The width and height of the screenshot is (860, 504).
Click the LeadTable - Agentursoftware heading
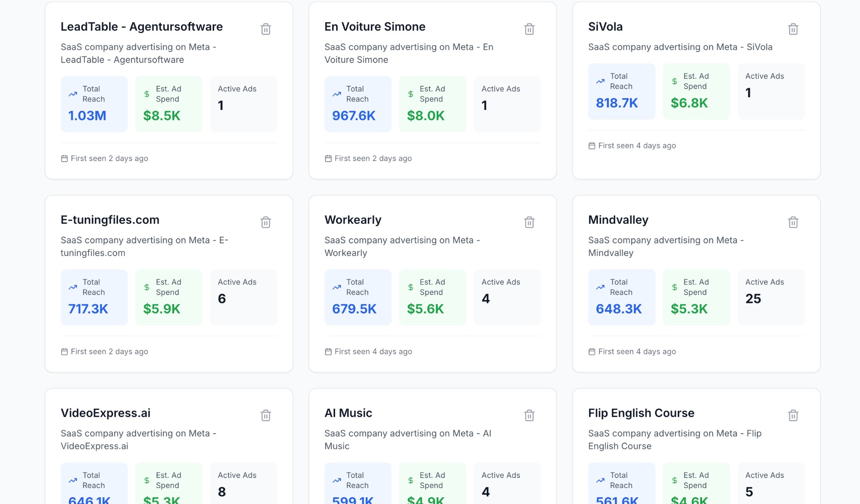(142, 27)
